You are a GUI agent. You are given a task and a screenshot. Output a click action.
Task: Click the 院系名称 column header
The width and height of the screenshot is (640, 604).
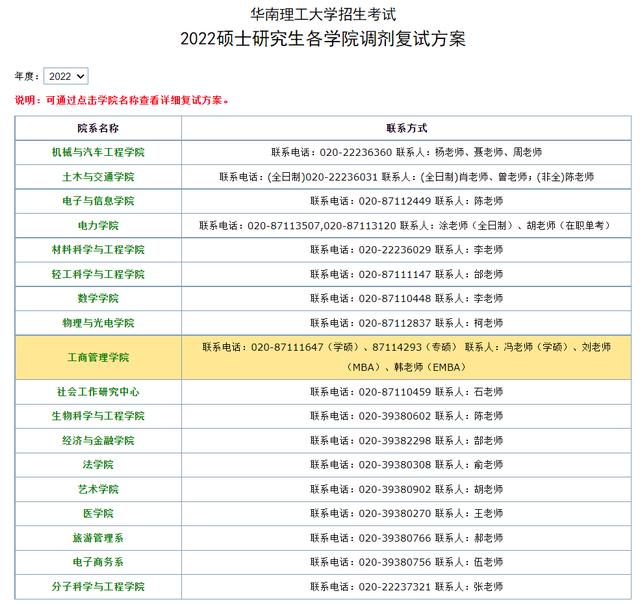click(98, 128)
